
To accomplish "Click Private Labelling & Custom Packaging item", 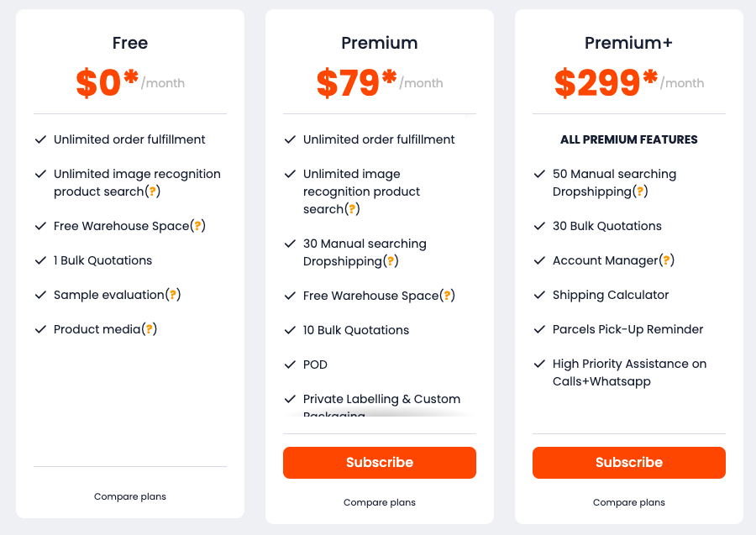I will point(381,400).
